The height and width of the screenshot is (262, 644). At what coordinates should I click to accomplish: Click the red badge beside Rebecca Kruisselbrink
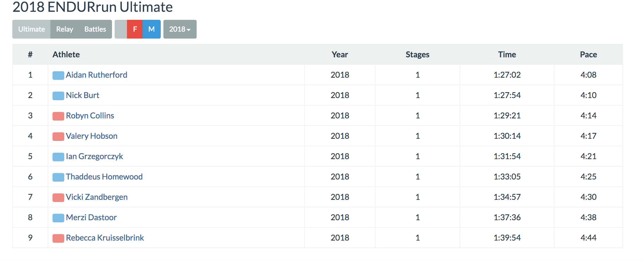[58, 238]
